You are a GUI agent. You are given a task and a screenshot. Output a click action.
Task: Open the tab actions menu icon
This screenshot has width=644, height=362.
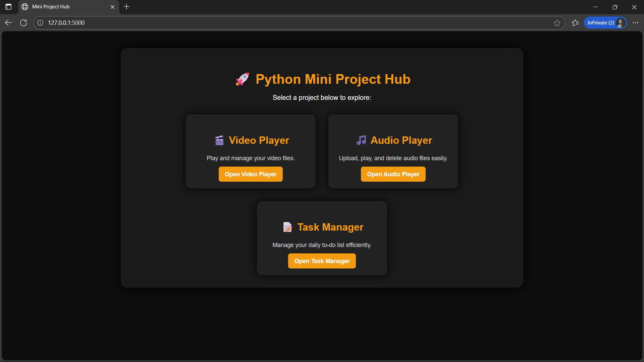pos(8,7)
